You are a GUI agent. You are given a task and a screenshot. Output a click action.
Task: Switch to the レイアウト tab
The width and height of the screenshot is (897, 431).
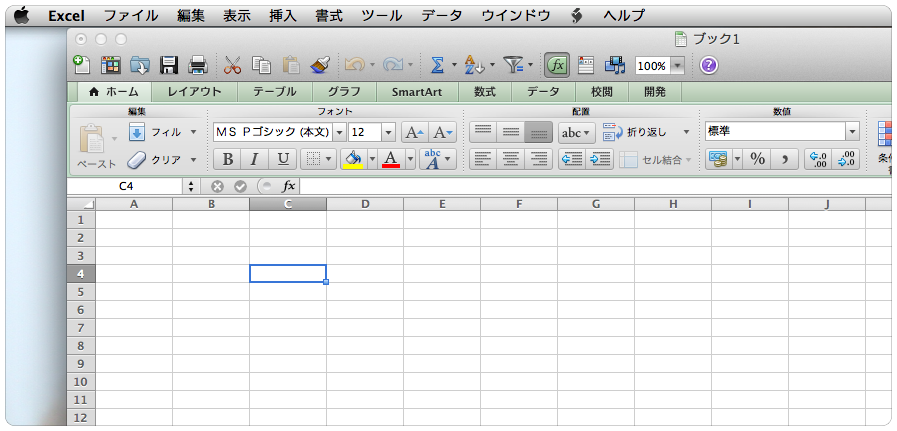tap(195, 92)
